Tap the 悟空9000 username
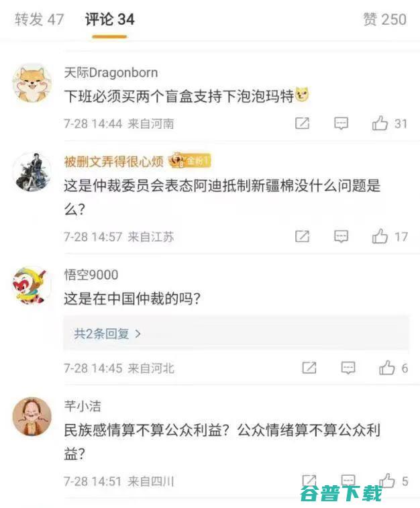Image resolution: width=420 pixels, height=508 pixels. pyautogui.click(x=91, y=274)
